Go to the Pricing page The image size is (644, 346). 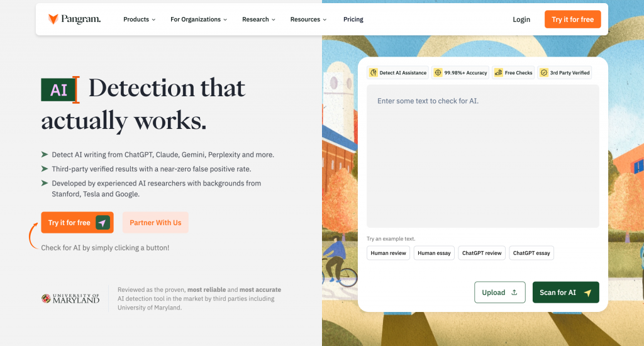353,20
